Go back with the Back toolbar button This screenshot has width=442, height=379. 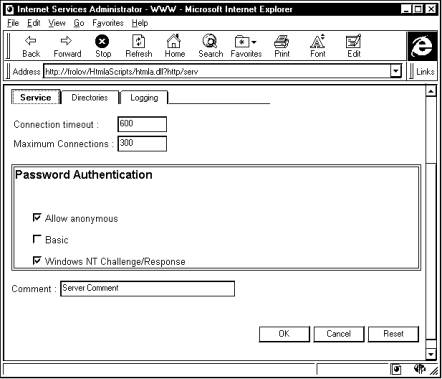[31, 46]
